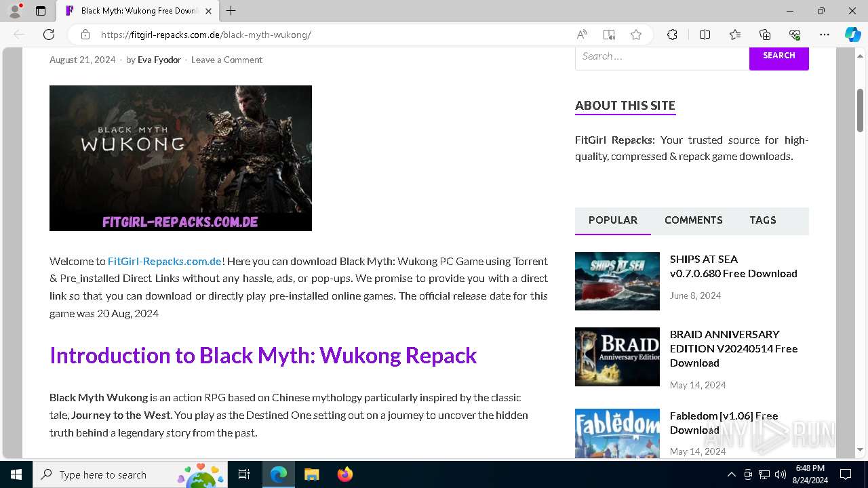Click the August 21, 2024 post date
Image resolution: width=868 pixels, height=488 pixels.
83,60
